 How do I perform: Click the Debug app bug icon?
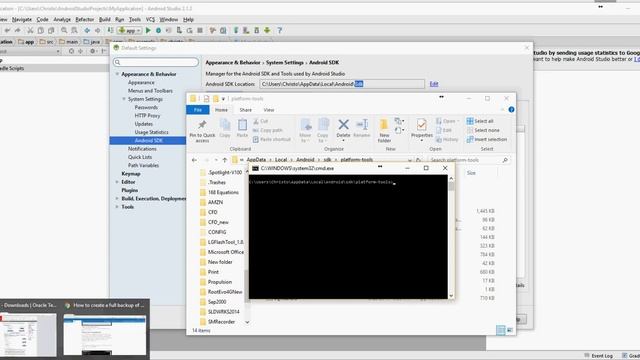point(158,30)
